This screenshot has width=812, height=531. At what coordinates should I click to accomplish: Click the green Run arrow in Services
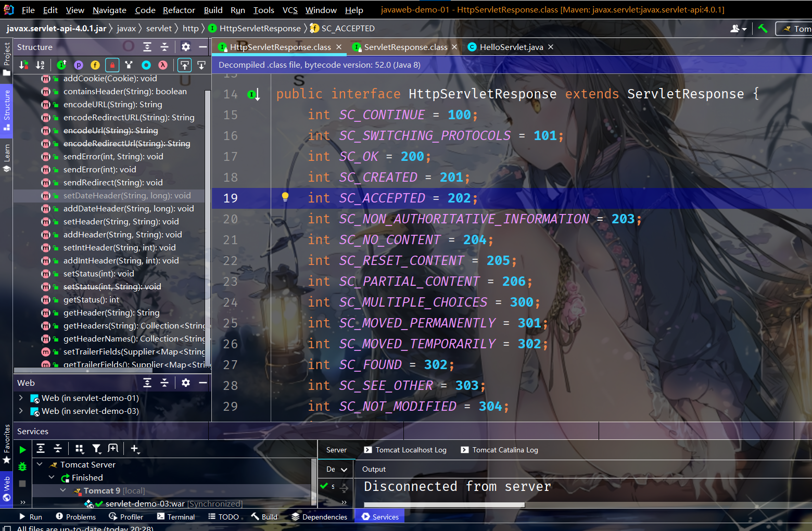tap(22, 450)
